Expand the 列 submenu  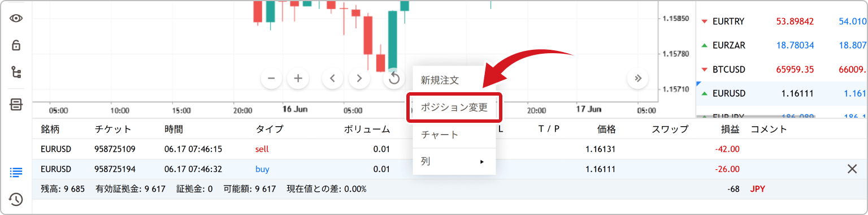(454, 161)
